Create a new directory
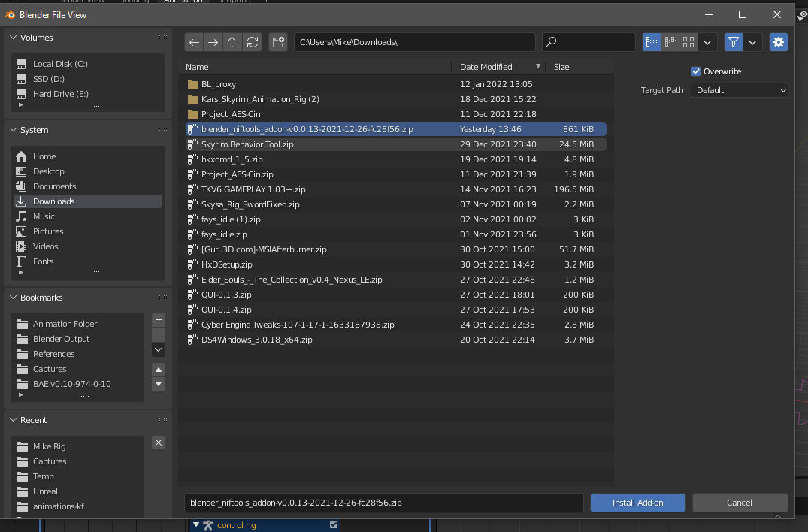 pos(278,42)
